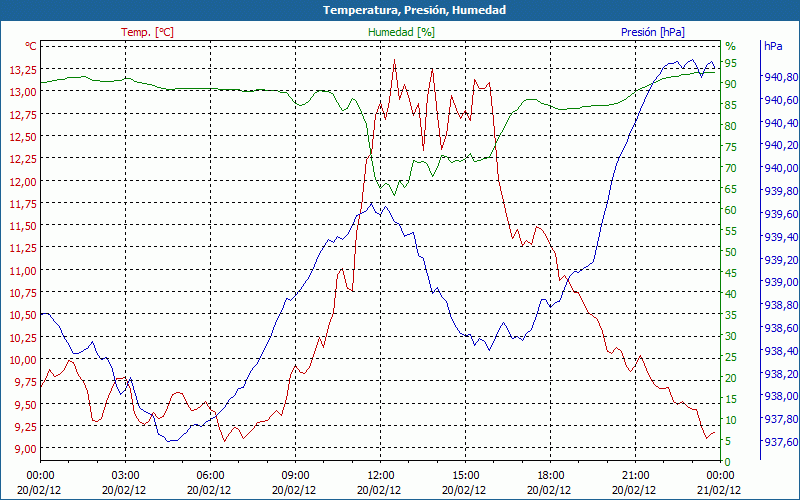Click the '13,00' temperature axis value
The height and width of the screenshot is (500, 800).
(23, 92)
